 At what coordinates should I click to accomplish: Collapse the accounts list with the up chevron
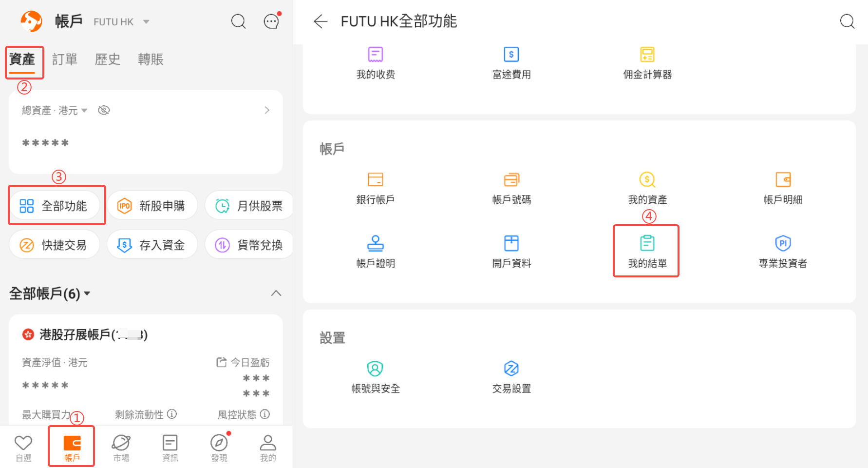click(x=276, y=293)
